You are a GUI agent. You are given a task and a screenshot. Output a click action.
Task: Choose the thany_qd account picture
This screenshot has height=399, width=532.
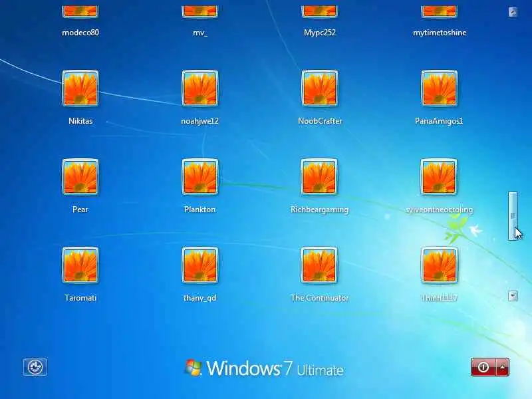pyautogui.click(x=200, y=265)
